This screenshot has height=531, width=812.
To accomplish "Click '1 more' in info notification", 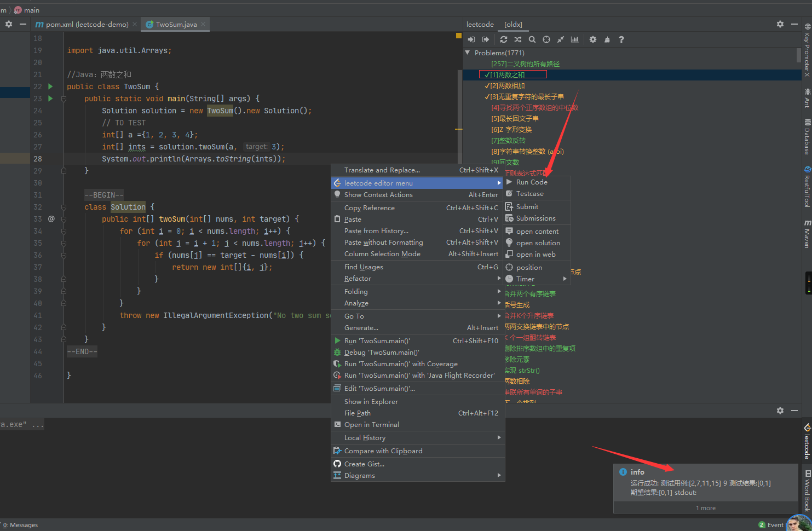I will 706,508.
